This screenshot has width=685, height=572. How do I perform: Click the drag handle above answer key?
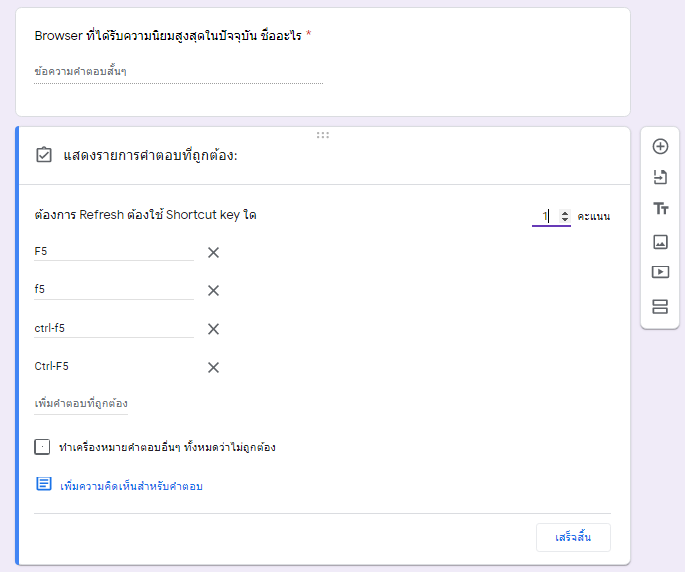[323, 135]
